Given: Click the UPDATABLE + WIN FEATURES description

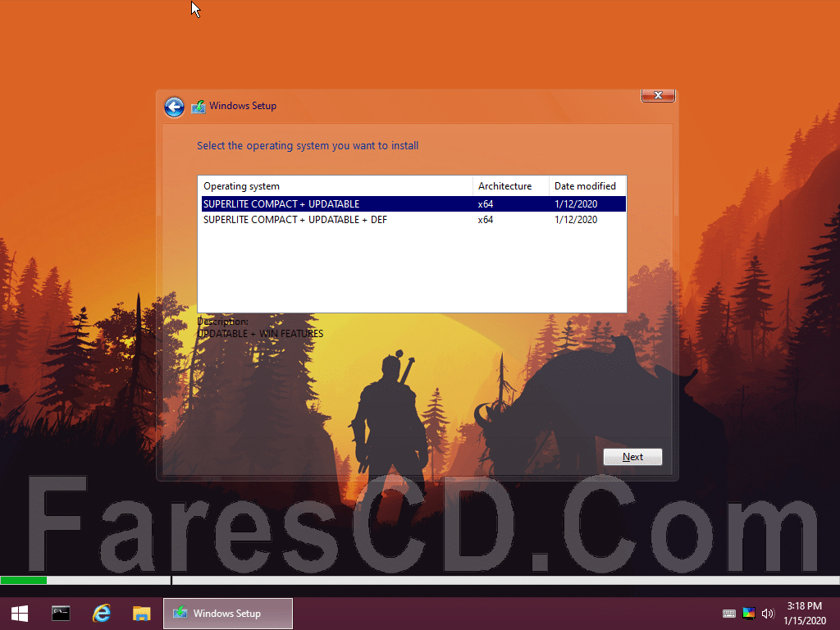Looking at the screenshot, I should pos(260,334).
